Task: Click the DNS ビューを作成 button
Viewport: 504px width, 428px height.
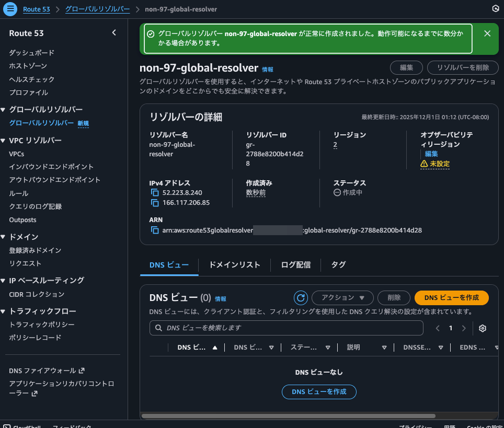Action: coord(451,298)
